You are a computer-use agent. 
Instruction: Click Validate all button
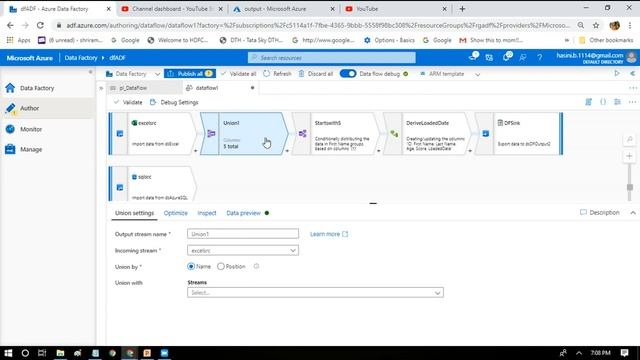coord(238,74)
